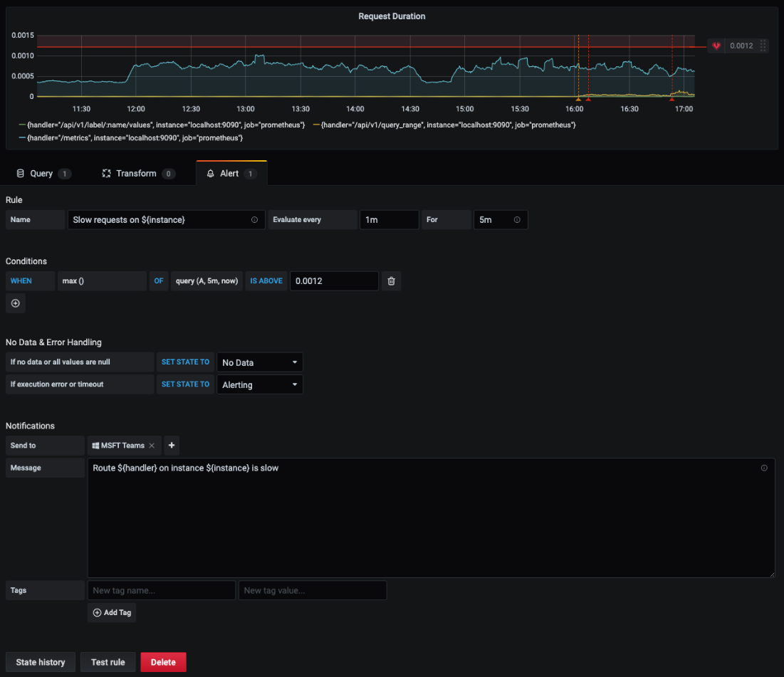Open the IS ABOVE evaluator selector
Viewport: 784px width, 677px height.
coord(266,280)
